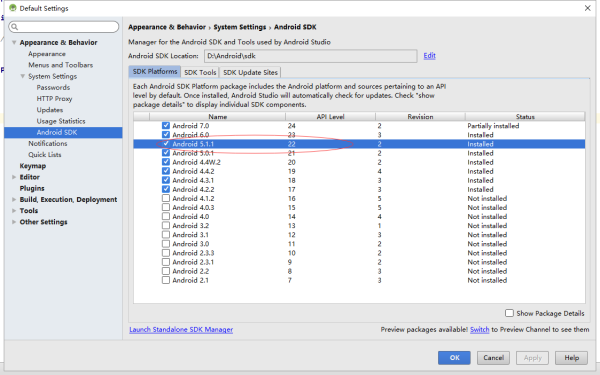Select Menus and Toolbars item
Image resolution: width=600 pixels, height=375 pixels.
pyautogui.click(x=60, y=65)
